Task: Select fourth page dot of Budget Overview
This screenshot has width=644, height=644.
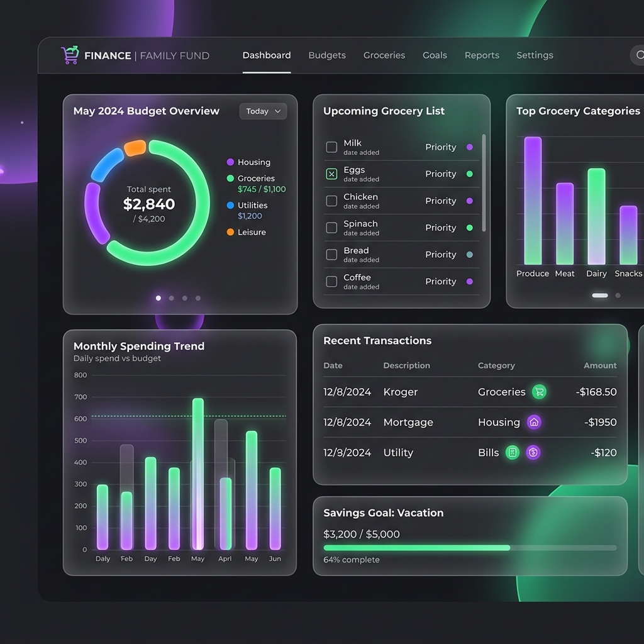Action: 198,298
